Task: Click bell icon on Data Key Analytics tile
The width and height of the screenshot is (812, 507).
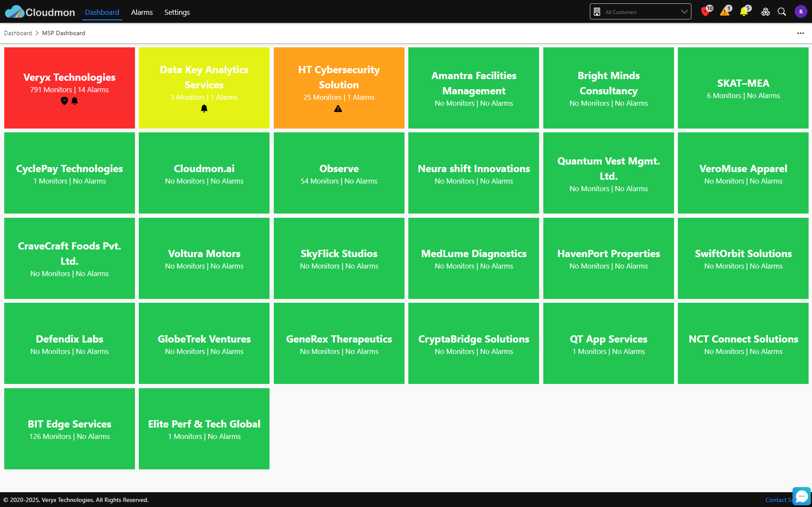Action: pyautogui.click(x=204, y=108)
